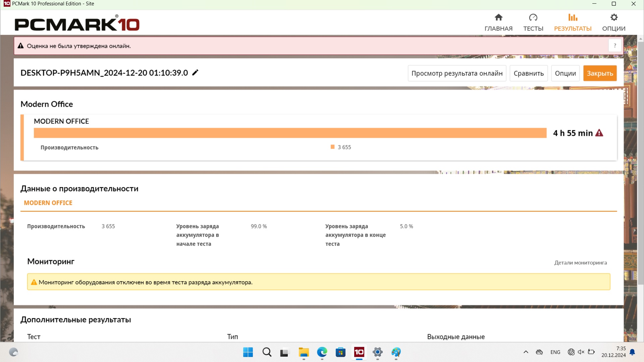
Task: Open the Опции button in result header
Action: coord(565,73)
